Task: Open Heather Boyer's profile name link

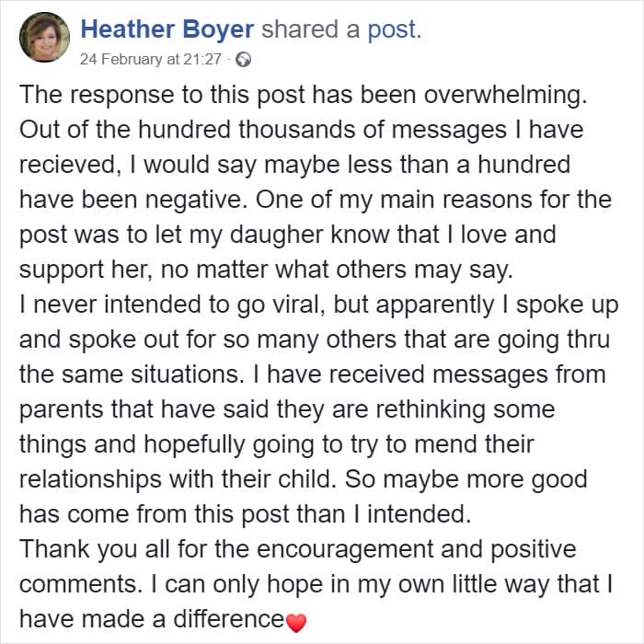Action: coord(167,30)
